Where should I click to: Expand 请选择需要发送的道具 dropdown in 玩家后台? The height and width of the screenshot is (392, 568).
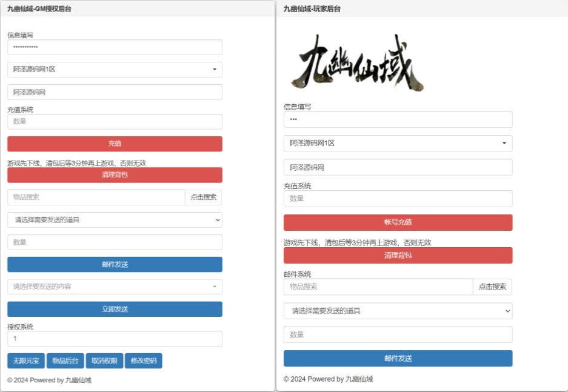pos(398,311)
